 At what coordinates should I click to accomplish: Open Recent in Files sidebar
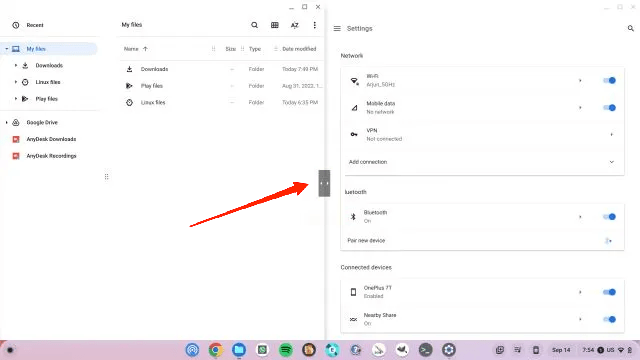pyautogui.click(x=35, y=25)
